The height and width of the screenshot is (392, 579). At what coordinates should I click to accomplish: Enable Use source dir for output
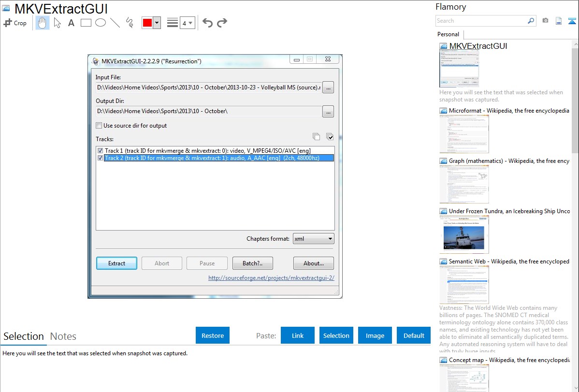coord(99,126)
